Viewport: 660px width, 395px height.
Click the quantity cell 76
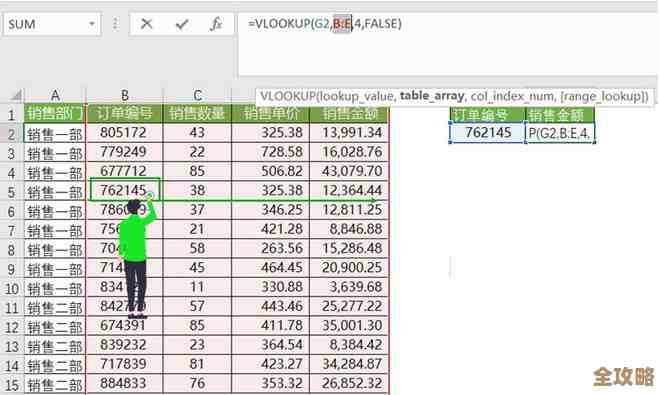[x=197, y=384]
